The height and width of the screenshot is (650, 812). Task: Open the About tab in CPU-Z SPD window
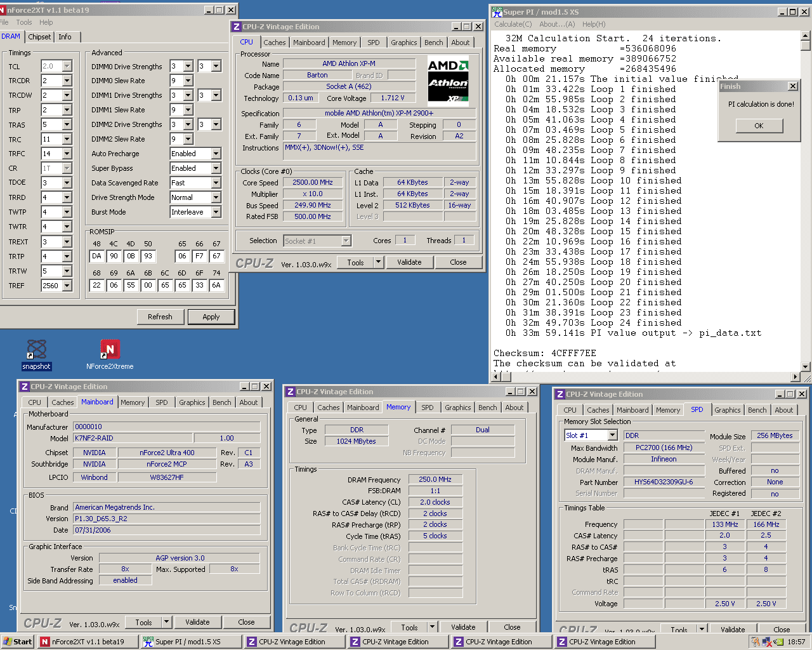pos(784,410)
